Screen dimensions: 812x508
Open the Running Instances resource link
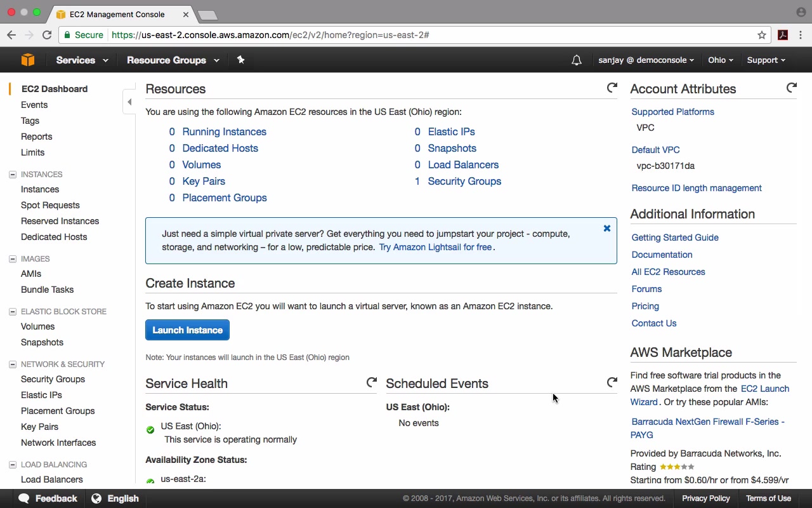[224, 131]
